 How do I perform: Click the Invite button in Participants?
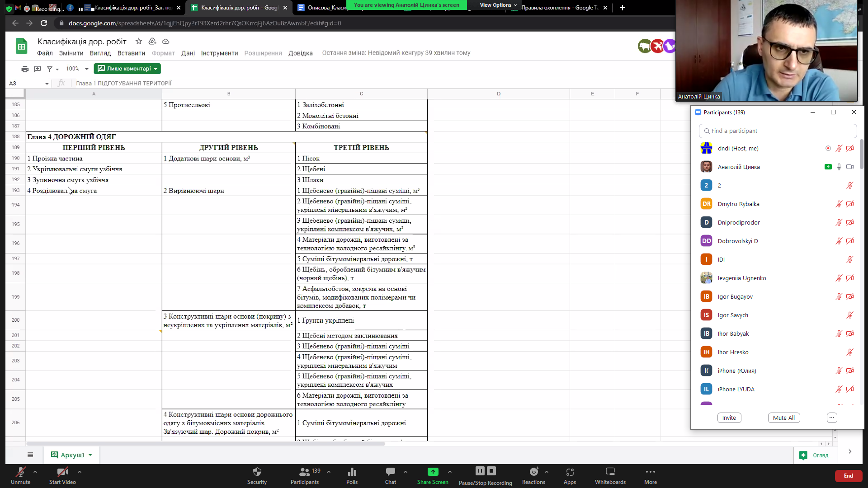[729, 418]
